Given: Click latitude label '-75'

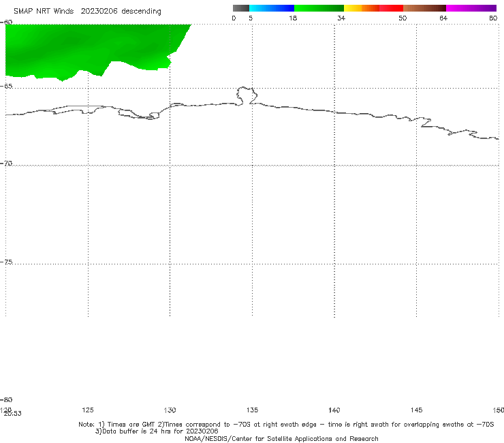Looking at the screenshot, I should [x=6, y=262].
